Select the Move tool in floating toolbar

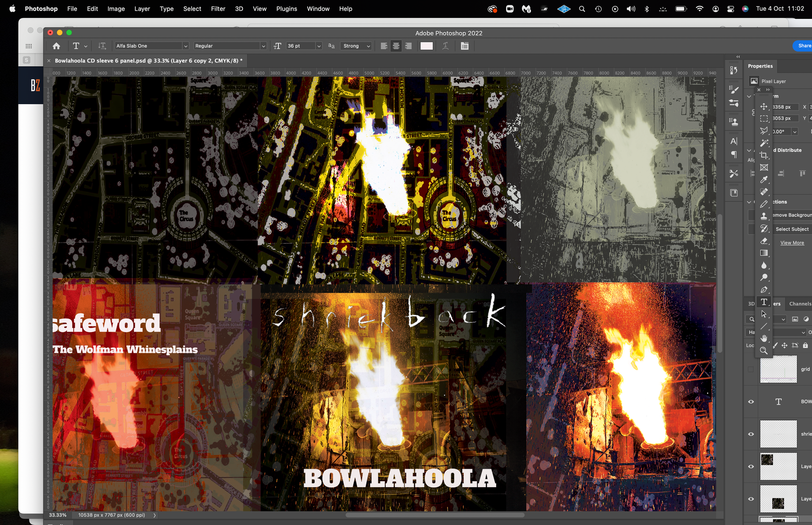[x=764, y=106]
